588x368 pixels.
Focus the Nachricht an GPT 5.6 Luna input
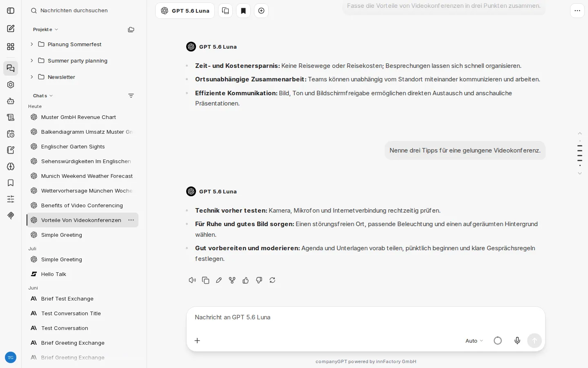pyautogui.click(x=365, y=317)
